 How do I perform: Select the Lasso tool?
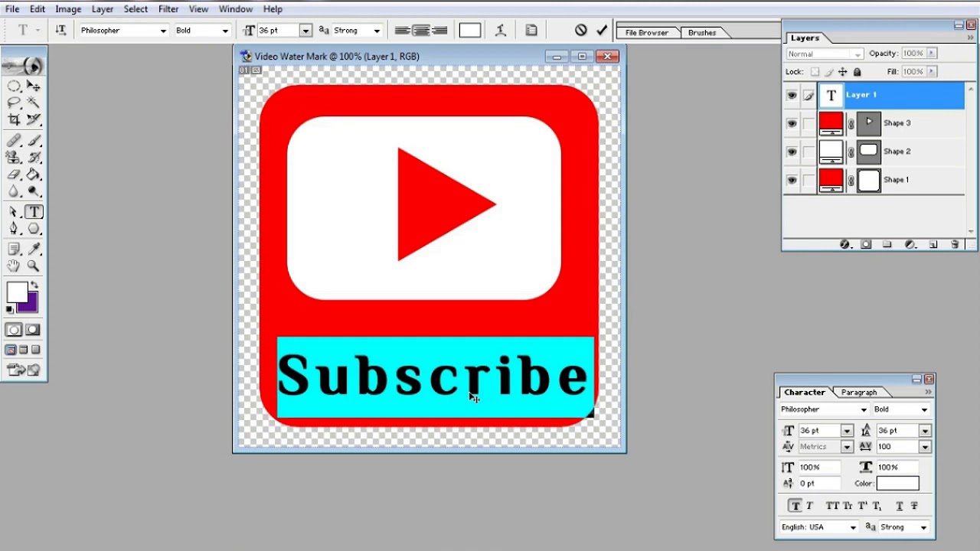pyautogui.click(x=14, y=103)
